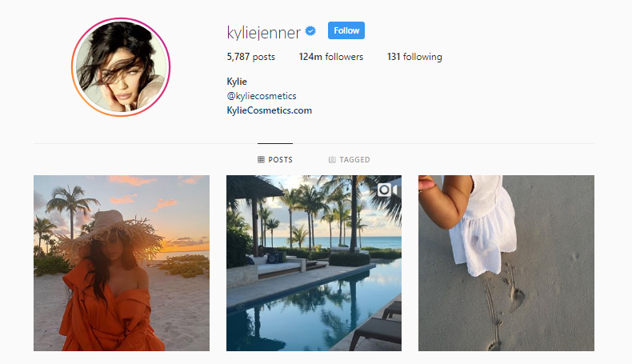Click the Kylie display name

237,82
